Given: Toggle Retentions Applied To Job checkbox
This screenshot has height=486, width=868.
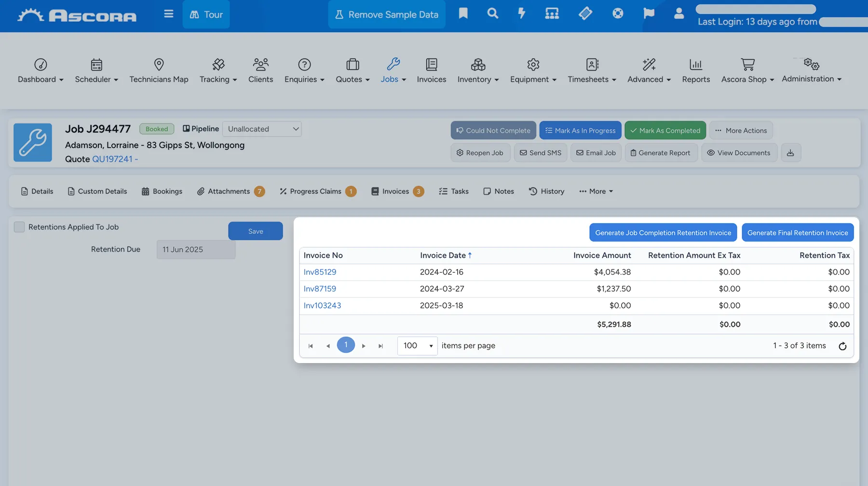Looking at the screenshot, I should tap(19, 227).
